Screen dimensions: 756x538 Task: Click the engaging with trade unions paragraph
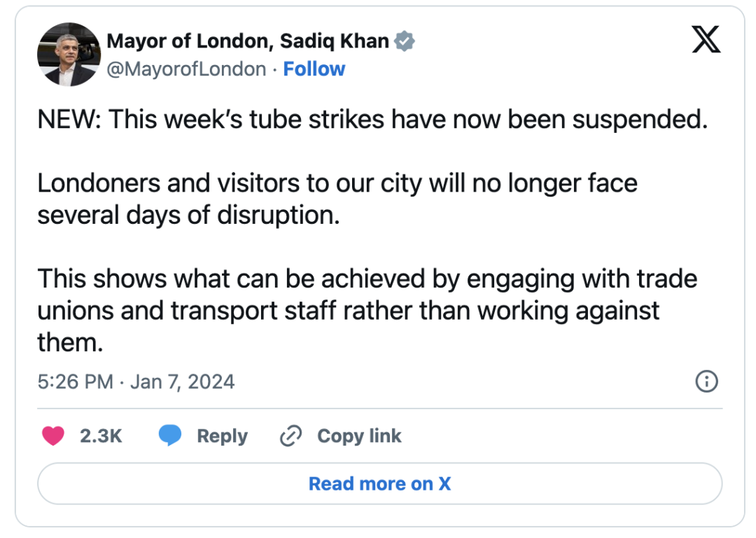point(367,310)
